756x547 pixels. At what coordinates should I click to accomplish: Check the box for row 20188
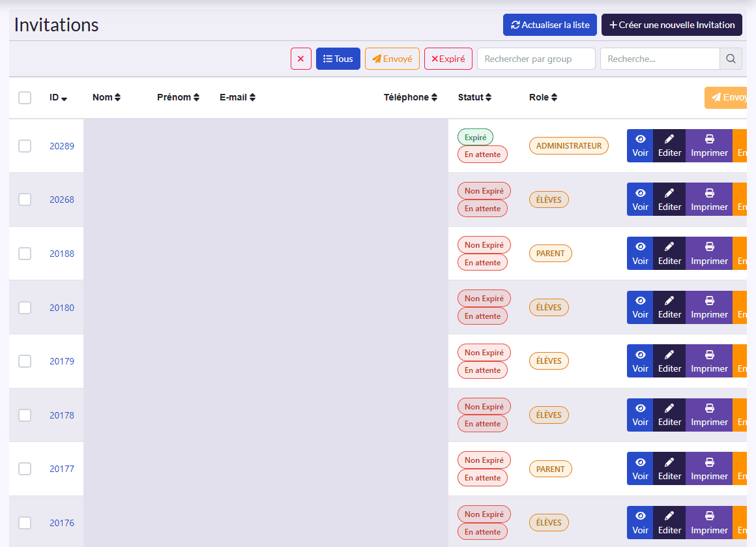click(x=25, y=253)
